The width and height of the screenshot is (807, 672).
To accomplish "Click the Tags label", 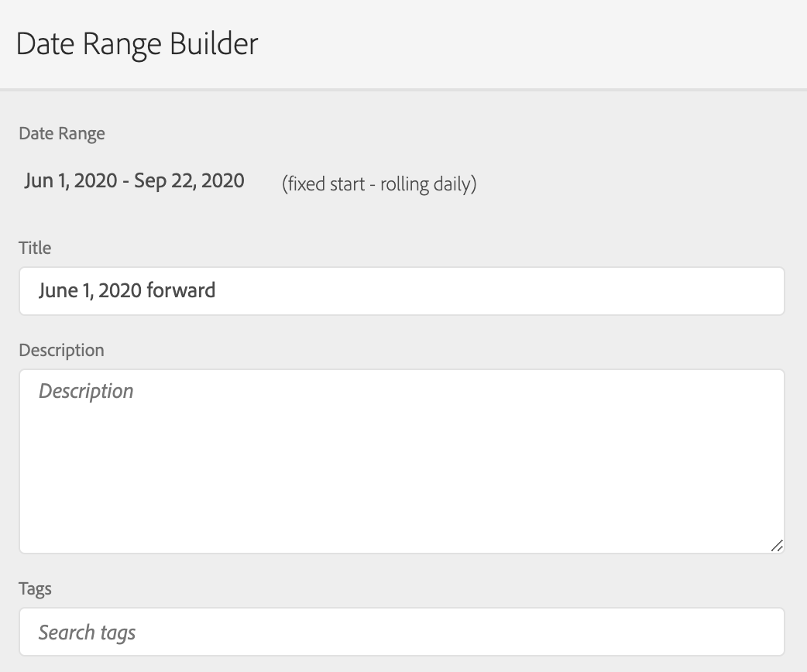I will [35, 588].
